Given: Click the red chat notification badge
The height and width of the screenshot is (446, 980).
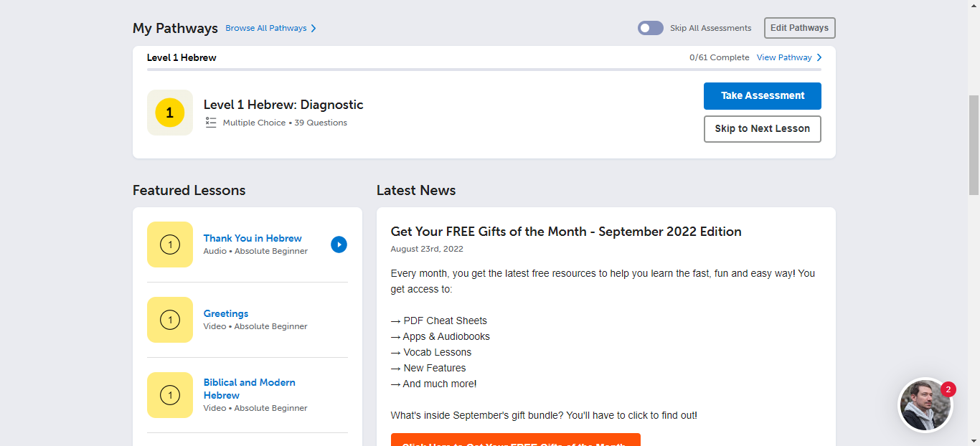Looking at the screenshot, I should point(948,389).
